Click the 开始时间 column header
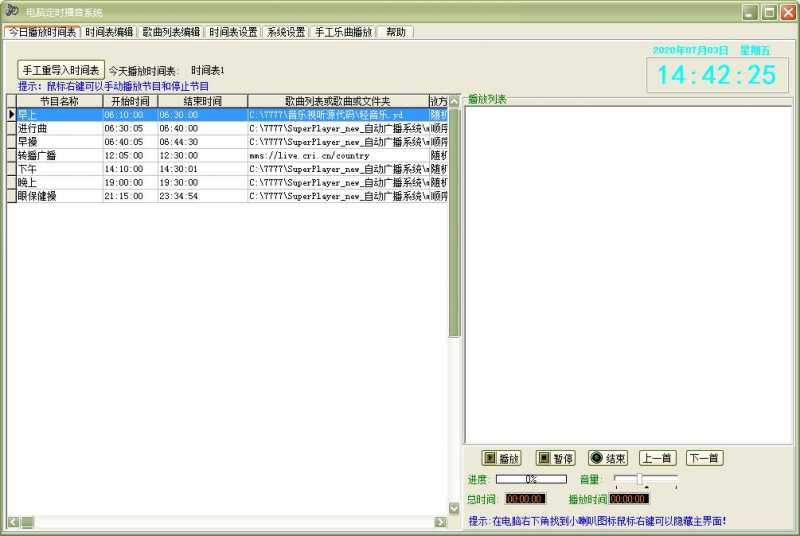This screenshot has height=536, width=800. [130, 101]
